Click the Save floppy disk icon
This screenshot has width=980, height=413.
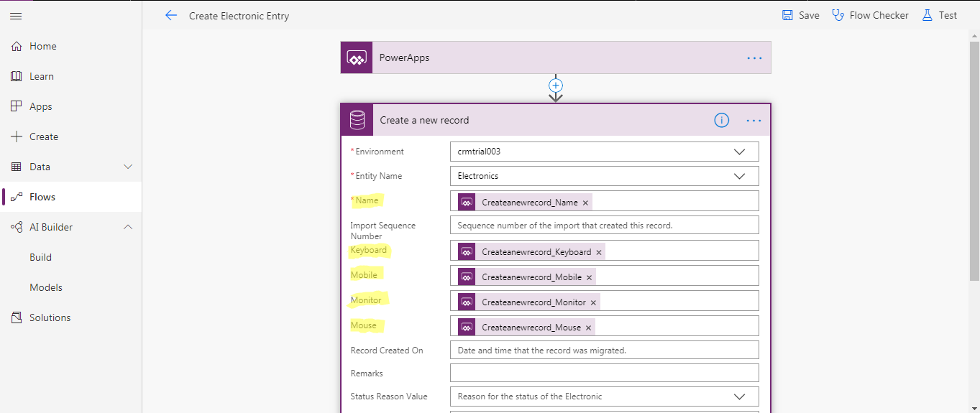pos(787,15)
